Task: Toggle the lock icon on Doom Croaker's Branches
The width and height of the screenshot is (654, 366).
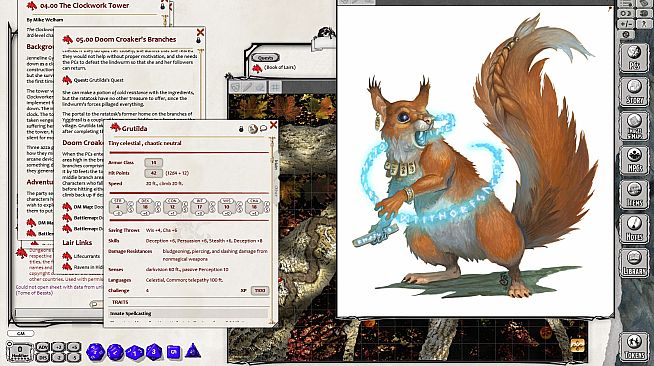Action: [199, 40]
